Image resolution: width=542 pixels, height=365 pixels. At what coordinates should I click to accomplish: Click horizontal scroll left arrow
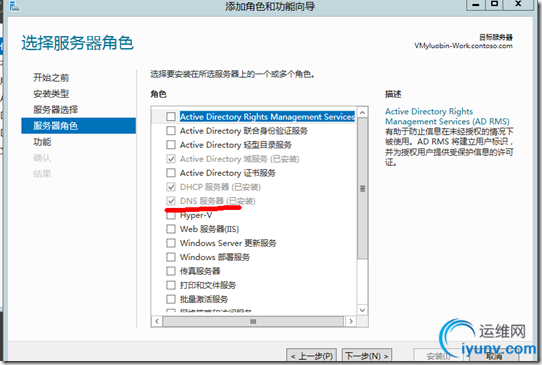(157, 321)
